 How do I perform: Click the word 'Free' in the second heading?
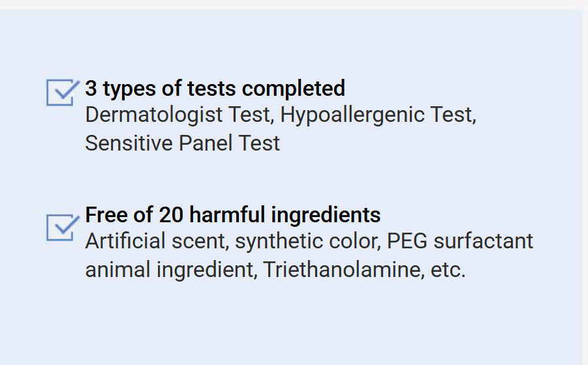[105, 214]
